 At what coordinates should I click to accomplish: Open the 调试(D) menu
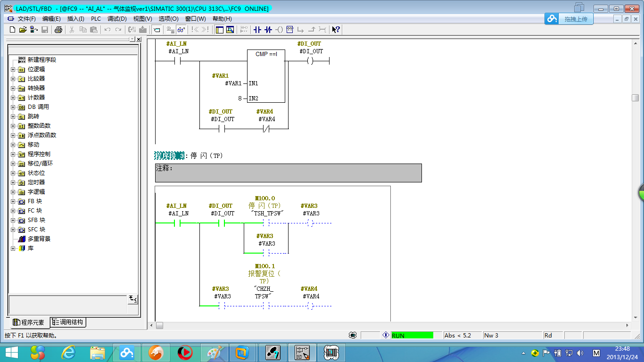click(x=117, y=19)
